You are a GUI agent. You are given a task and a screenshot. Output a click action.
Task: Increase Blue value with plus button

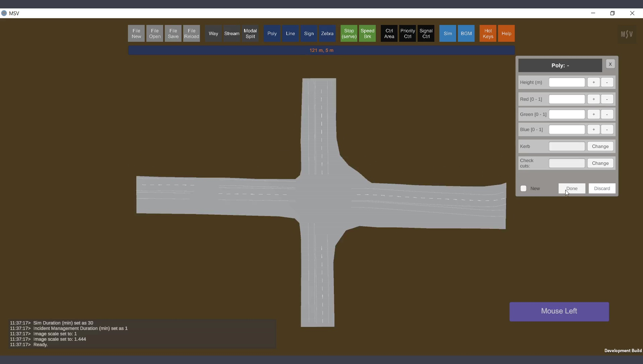[593, 129]
